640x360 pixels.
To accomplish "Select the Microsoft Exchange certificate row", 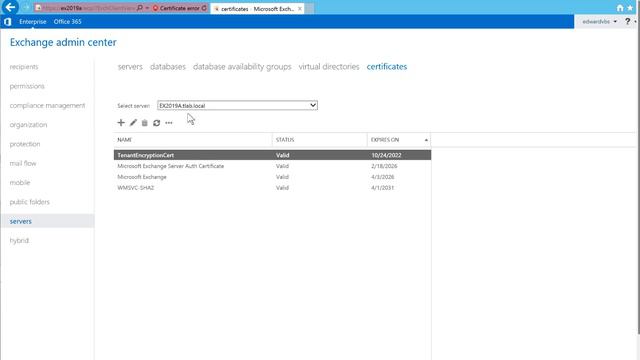I will 272,177.
